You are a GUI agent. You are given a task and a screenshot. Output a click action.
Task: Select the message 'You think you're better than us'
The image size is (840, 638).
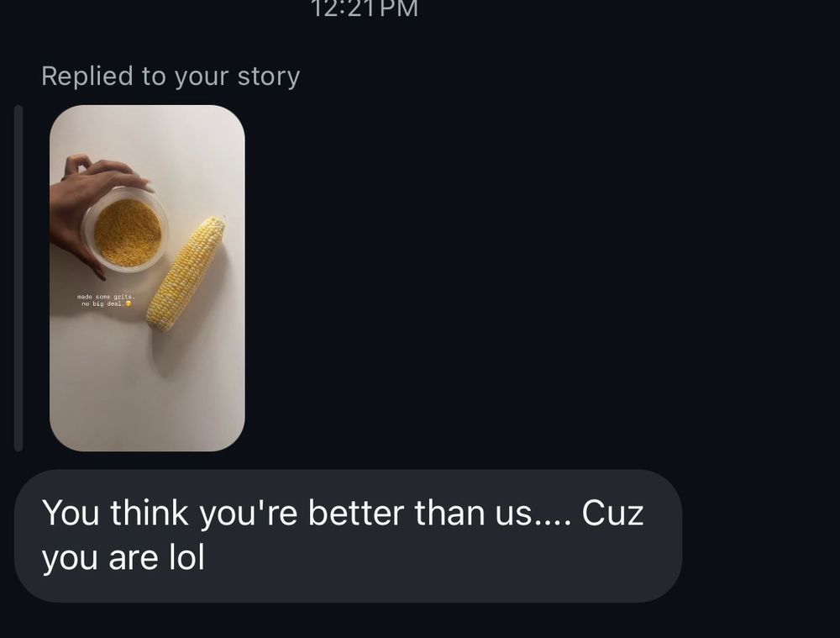tap(252, 511)
